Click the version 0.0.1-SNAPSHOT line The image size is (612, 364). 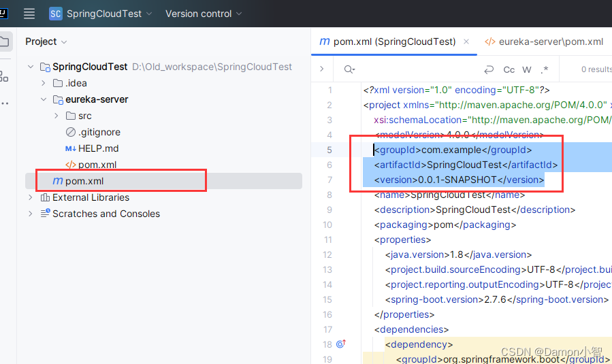(459, 180)
